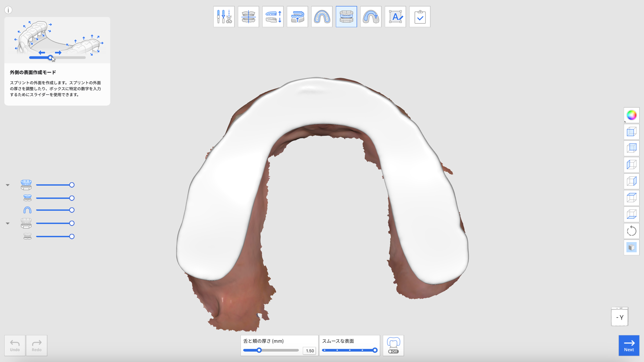This screenshot has height=362, width=644.
Task: Open the color wheel picker on right panel
Action: click(632, 115)
